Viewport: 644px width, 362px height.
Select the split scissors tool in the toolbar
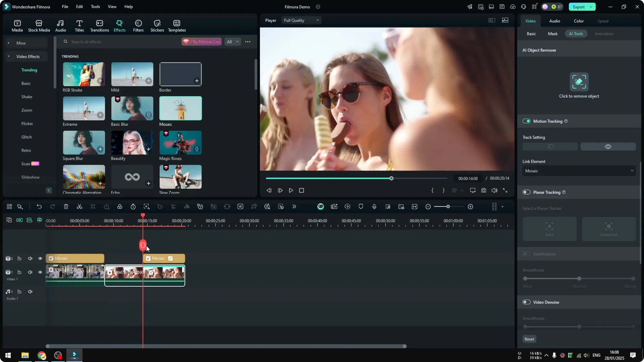click(x=79, y=206)
